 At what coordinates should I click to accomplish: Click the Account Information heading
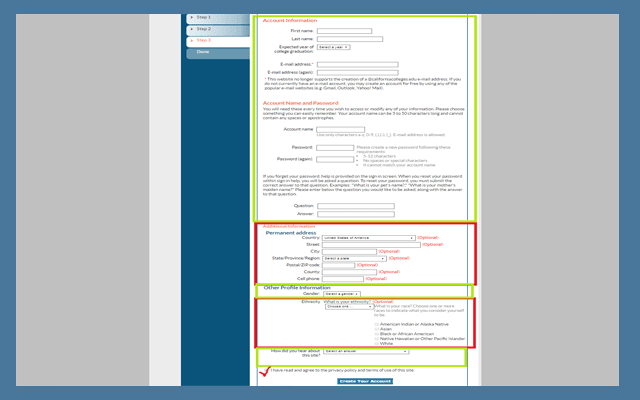(290, 20)
